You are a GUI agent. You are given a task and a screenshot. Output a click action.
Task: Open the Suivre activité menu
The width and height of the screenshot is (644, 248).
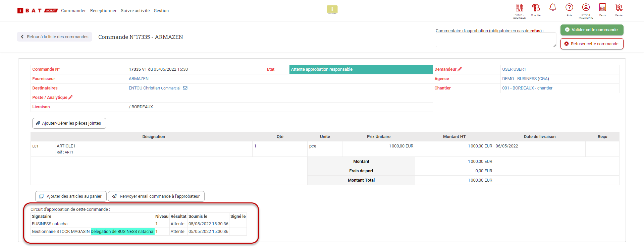(135, 11)
